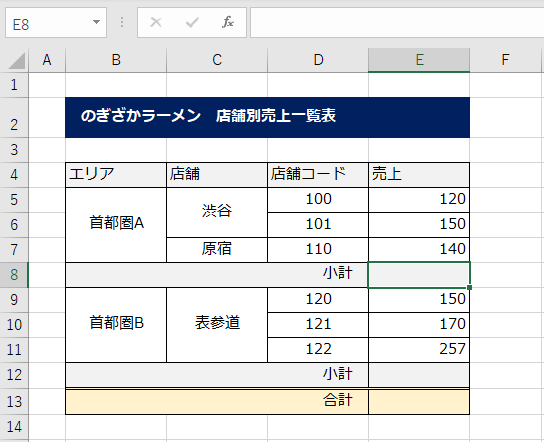Screen dimensions: 544x442
Task: Click the Cancel X icon in formula bar
Action: 156,23
